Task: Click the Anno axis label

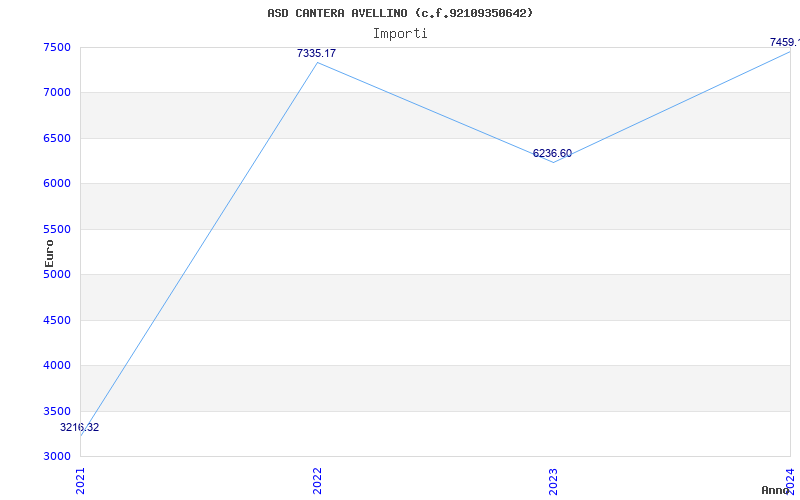Action: click(776, 490)
